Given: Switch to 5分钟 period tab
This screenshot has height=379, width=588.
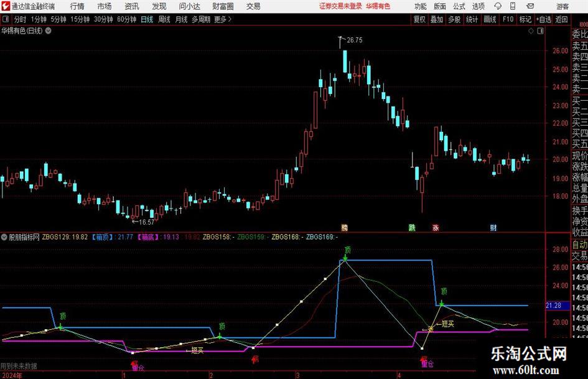Looking at the screenshot, I should [58, 19].
